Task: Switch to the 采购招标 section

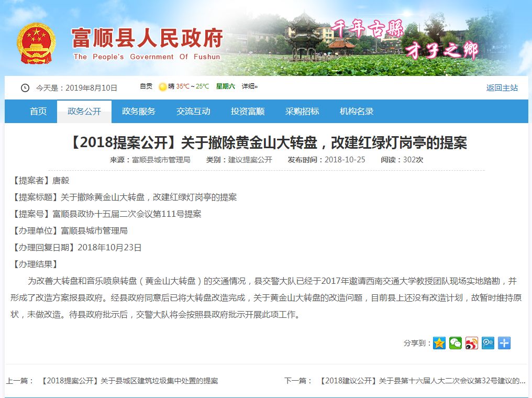Action: point(302,112)
